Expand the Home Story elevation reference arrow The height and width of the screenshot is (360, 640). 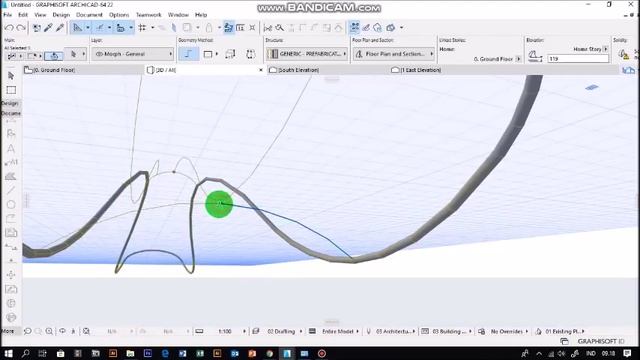click(605, 49)
